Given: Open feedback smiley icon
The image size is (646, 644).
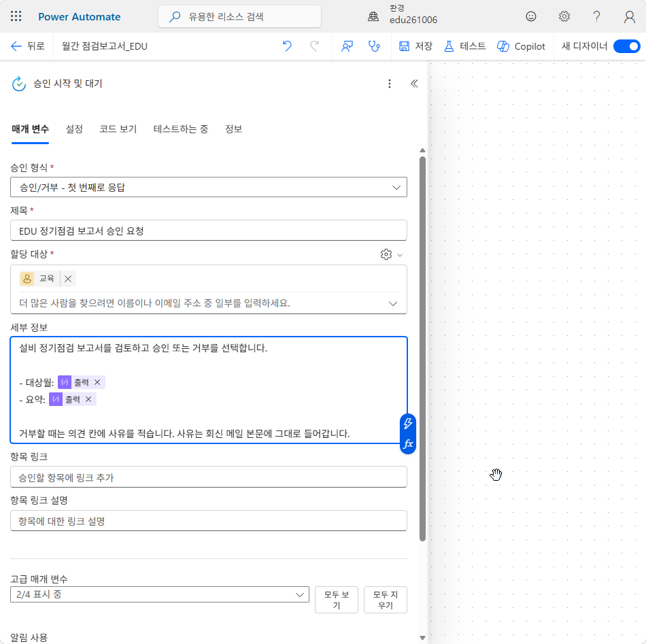Looking at the screenshot, I should click(x=531, y=16).
